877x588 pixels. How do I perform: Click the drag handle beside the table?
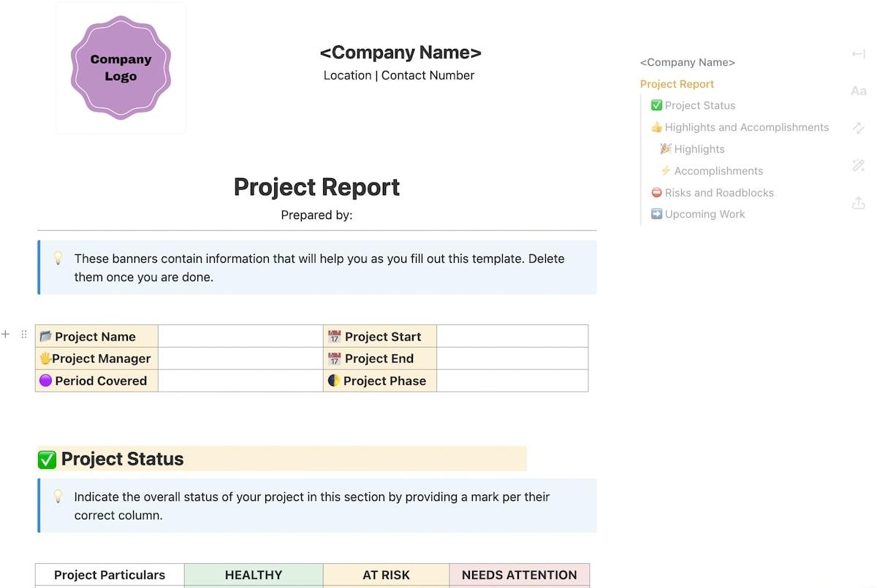23,335
